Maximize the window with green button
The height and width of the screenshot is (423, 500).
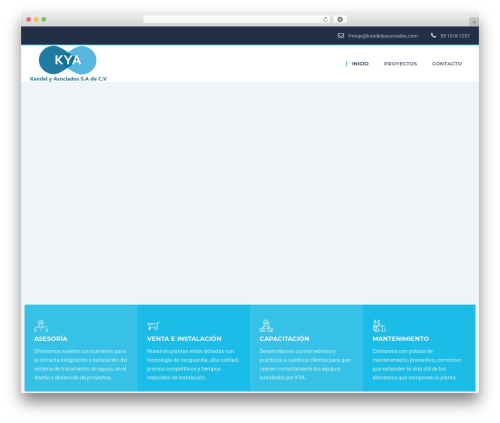click(44, 20)
